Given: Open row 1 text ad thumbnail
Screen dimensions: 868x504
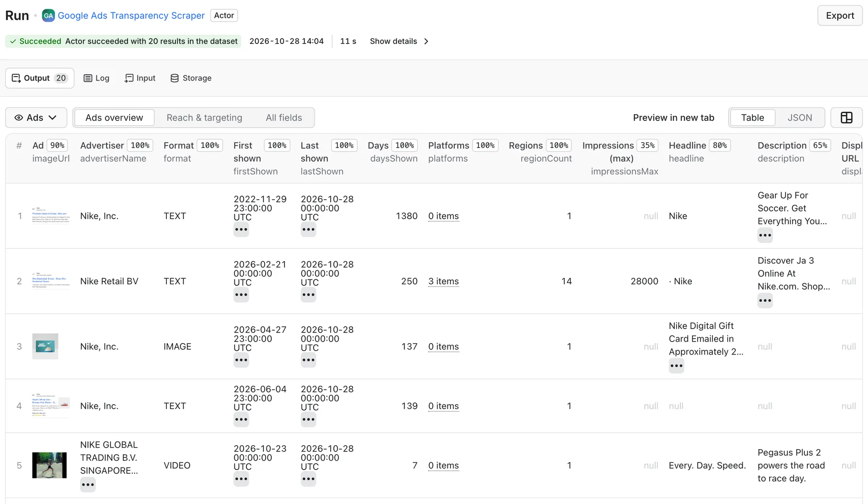Looking at the screenshot, I should click(x=51, y=216).
